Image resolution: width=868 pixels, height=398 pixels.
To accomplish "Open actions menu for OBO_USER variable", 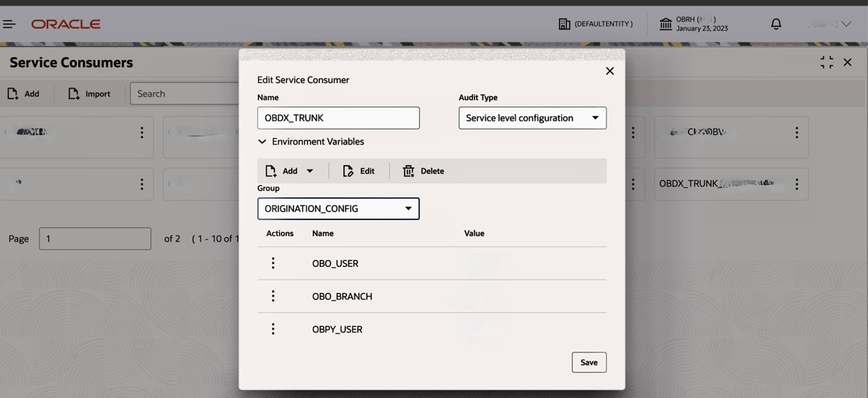I will [273, 262].
